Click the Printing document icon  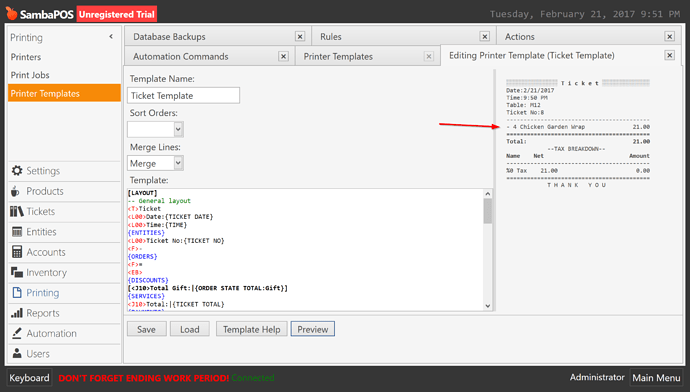coord(17,293)
